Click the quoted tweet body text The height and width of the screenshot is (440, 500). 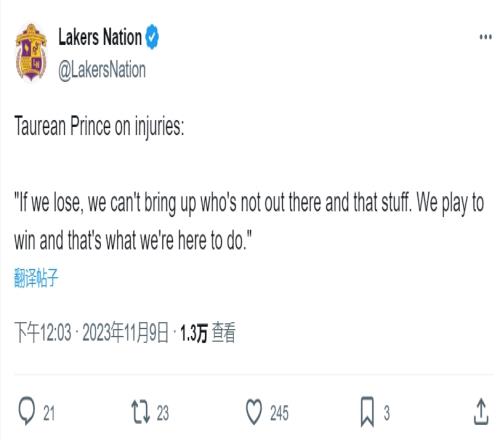point(249,221)
